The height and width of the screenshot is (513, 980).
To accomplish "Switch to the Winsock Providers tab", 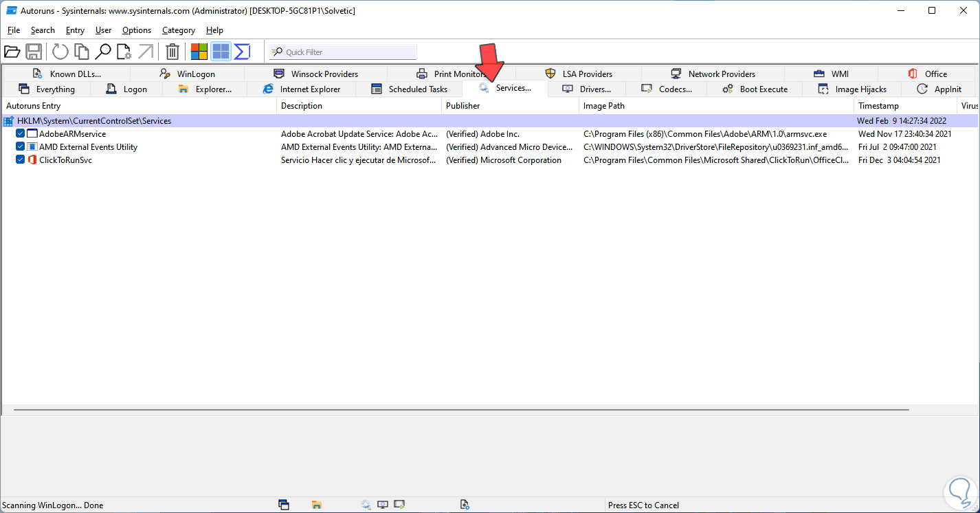I will coord(315,74).
